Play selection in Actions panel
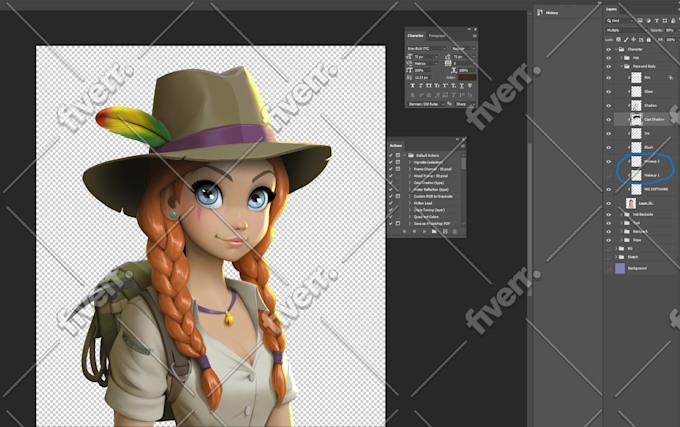The height and width of the screenshot is (427, 680). (x=425, y=231)
